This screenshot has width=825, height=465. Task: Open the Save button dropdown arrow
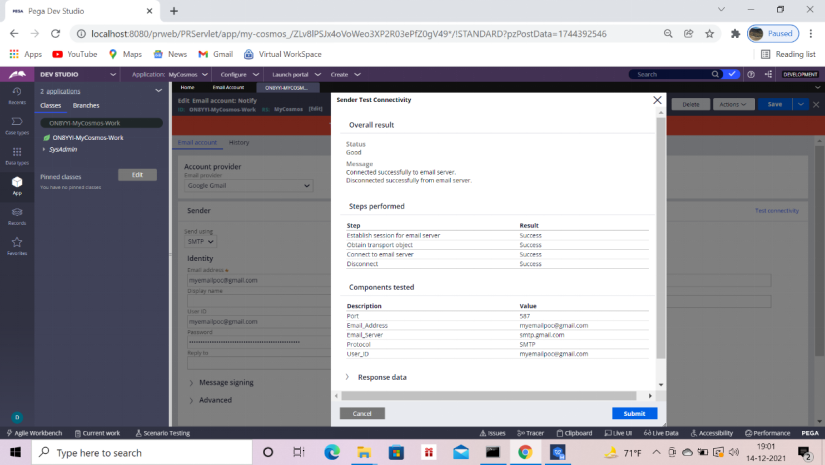pyautogui.click(x=801, y=104)
